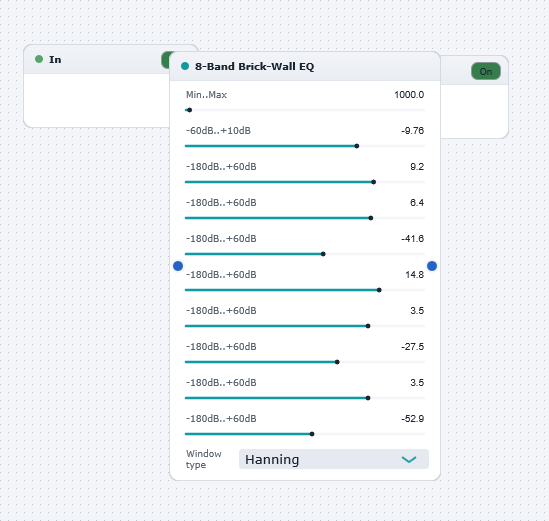549x521 pixels.
Task: Click the band slider showing 6.4
Action: [x=305, y=218]
